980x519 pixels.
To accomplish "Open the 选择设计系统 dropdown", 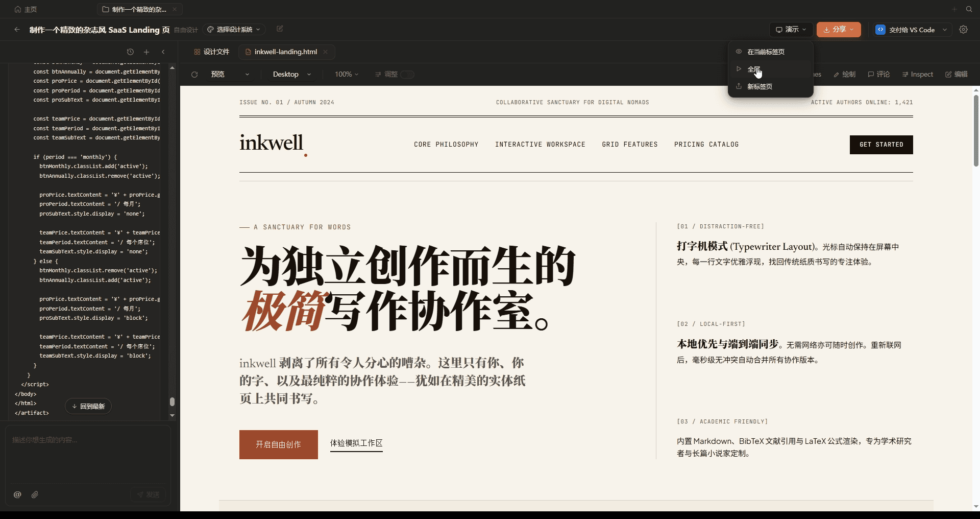I will coord(234,30).
